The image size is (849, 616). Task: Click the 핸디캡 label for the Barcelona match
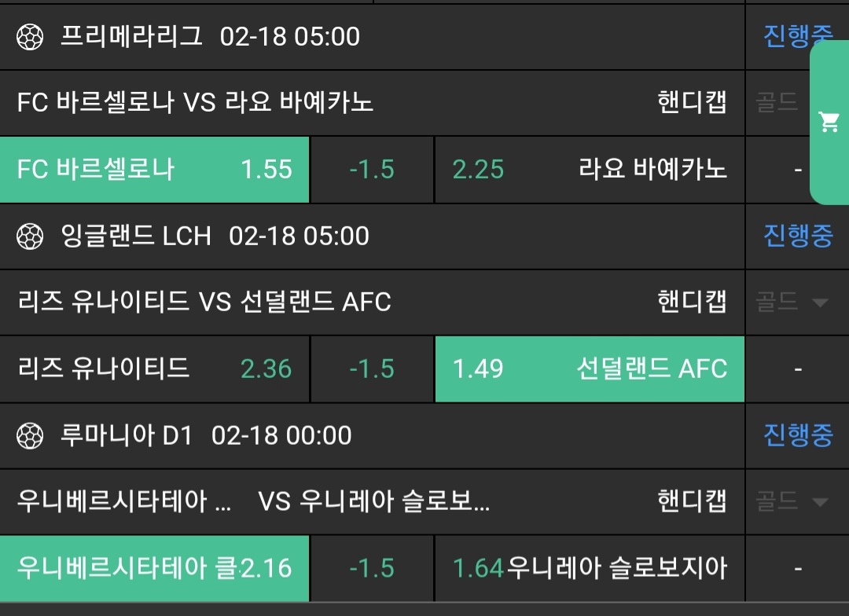(692, 102)
